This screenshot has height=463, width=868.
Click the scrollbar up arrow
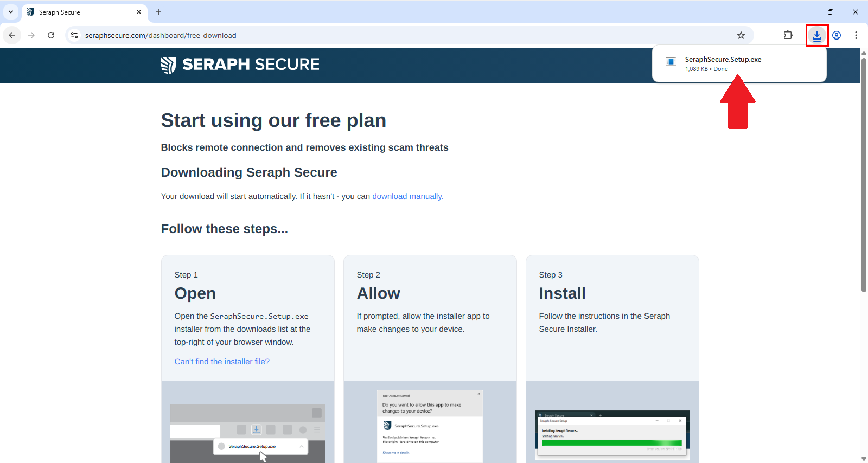[x=864, y=52]
